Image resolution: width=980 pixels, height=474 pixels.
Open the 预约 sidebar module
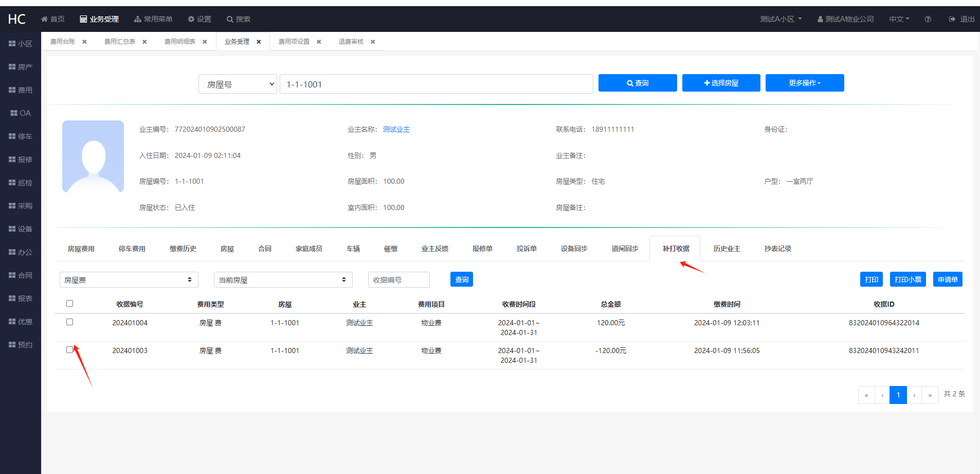point(21,345)
